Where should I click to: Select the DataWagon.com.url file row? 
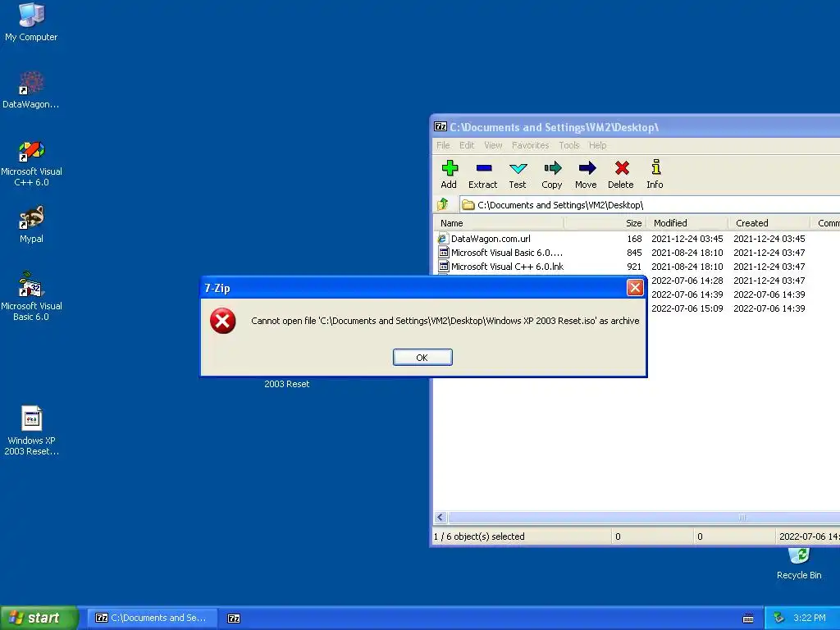click(637, 239)
